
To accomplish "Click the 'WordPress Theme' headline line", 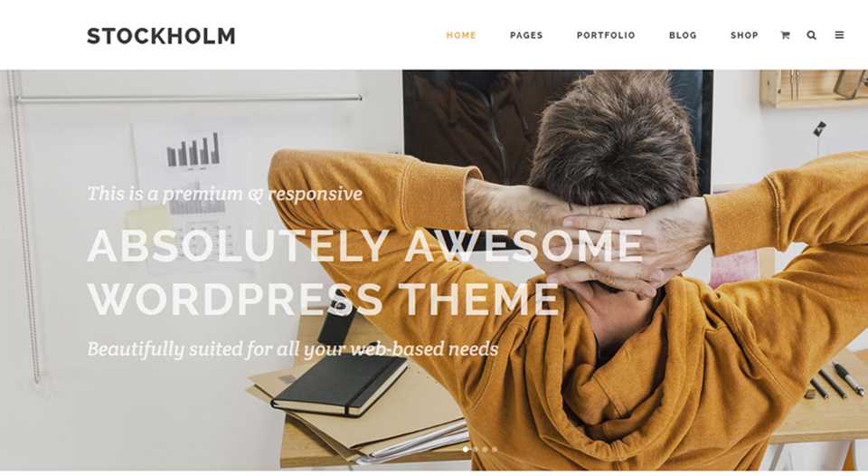I will [x=324, y=300].
